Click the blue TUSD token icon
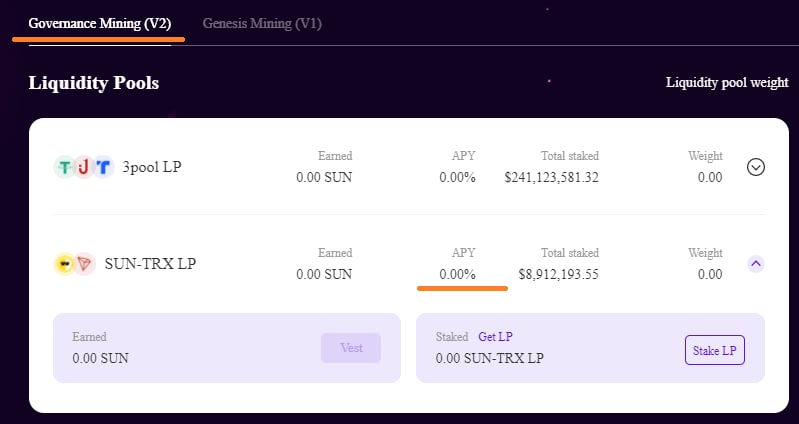This screenshot has width=799, height=424. click(103, 167)
